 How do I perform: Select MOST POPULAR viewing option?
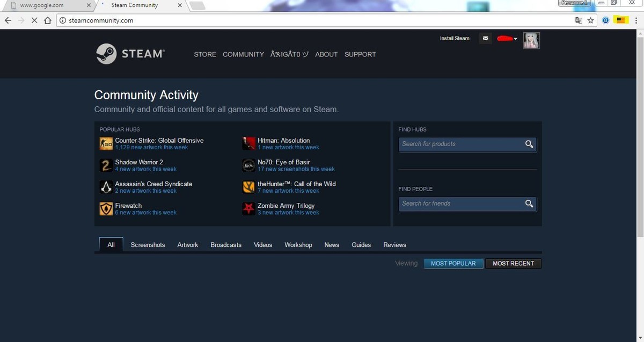tap(453, 264)
